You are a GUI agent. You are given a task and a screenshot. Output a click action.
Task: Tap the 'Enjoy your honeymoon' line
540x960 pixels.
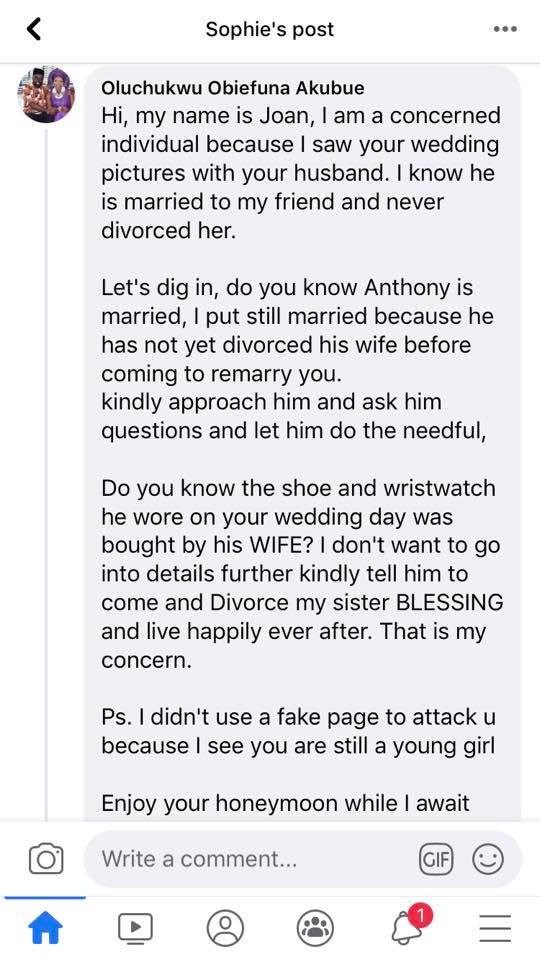285,803
